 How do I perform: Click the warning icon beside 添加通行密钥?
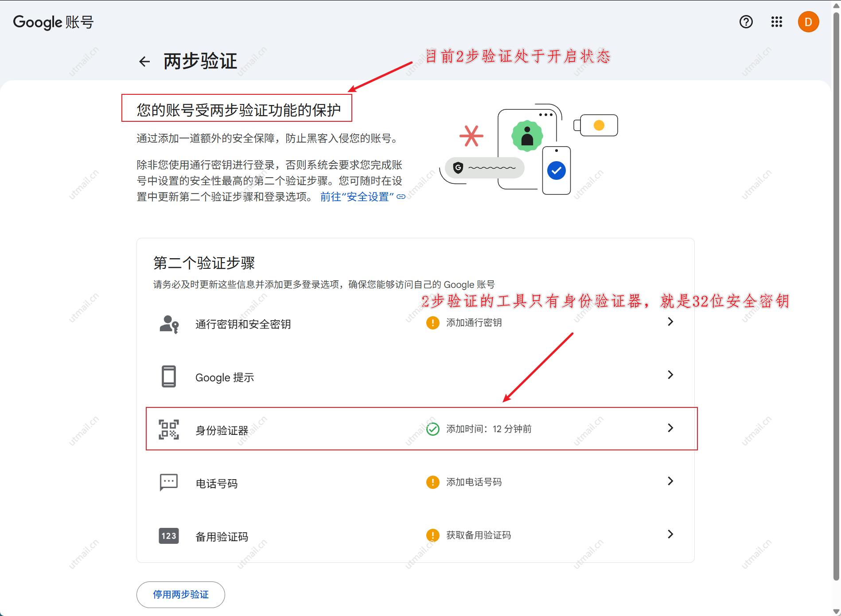click(x=432, y=323)
